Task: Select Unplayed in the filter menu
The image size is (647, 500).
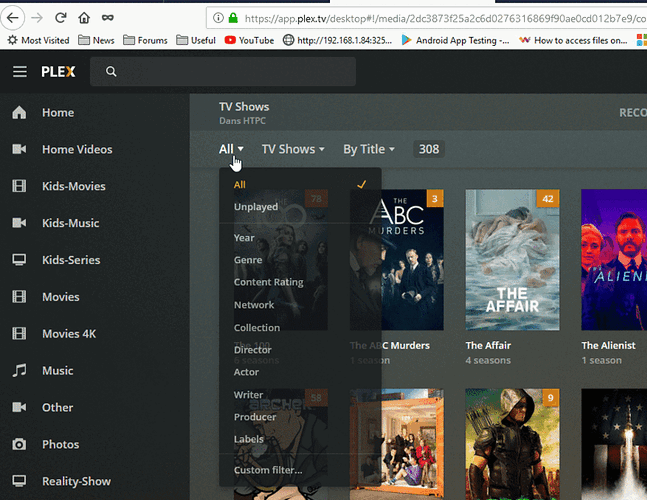Action: coord(300,207)
